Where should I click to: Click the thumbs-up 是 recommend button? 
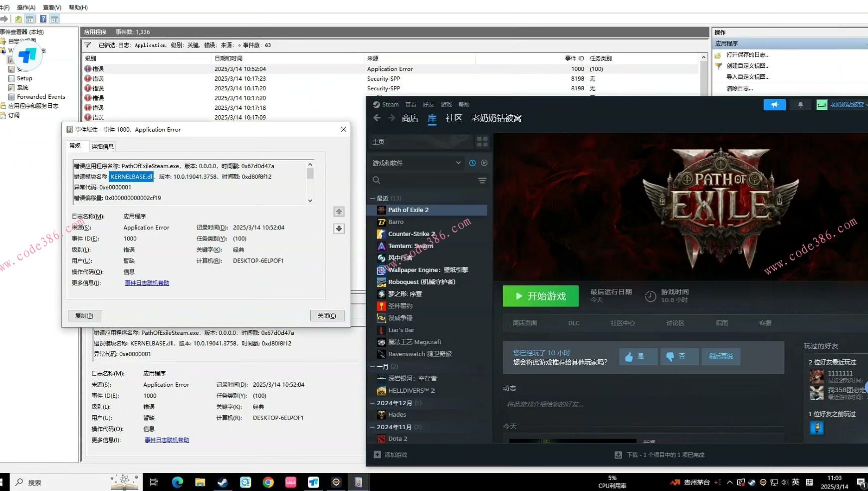pos(638,356)
